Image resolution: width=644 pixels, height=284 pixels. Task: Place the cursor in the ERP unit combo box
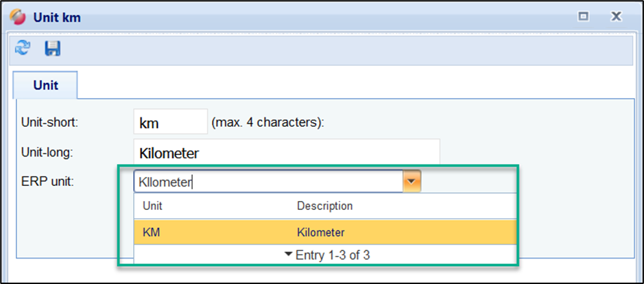[267, 182]
